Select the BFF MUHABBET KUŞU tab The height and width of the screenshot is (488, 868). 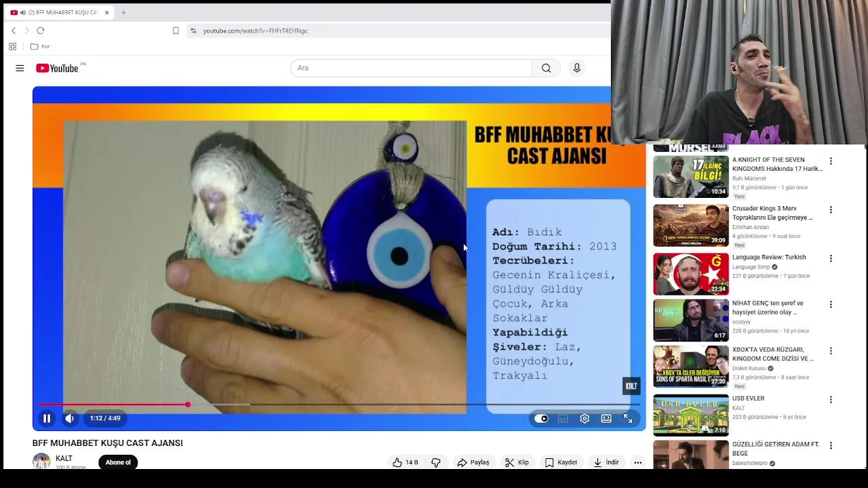60,12
